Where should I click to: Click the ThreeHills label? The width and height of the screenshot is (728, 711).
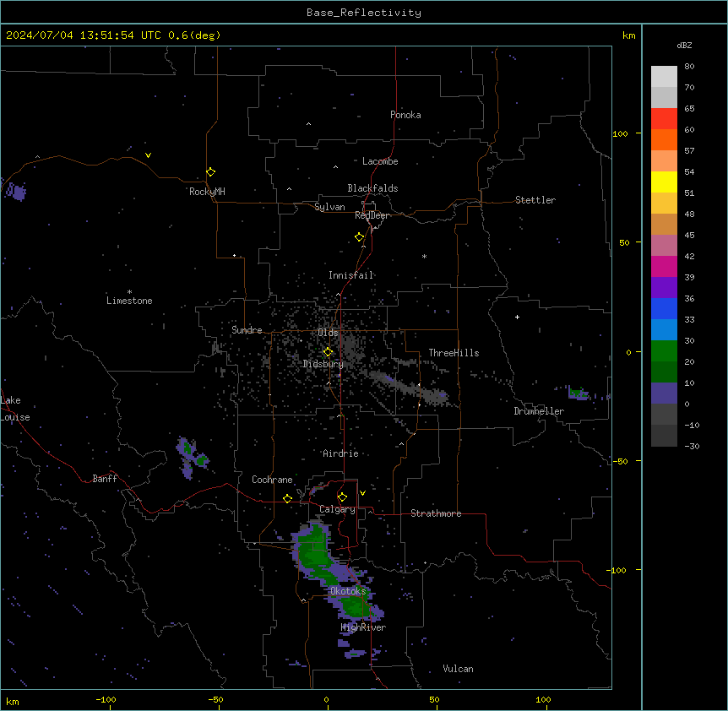pyautogui.click(x=454, y=353)
